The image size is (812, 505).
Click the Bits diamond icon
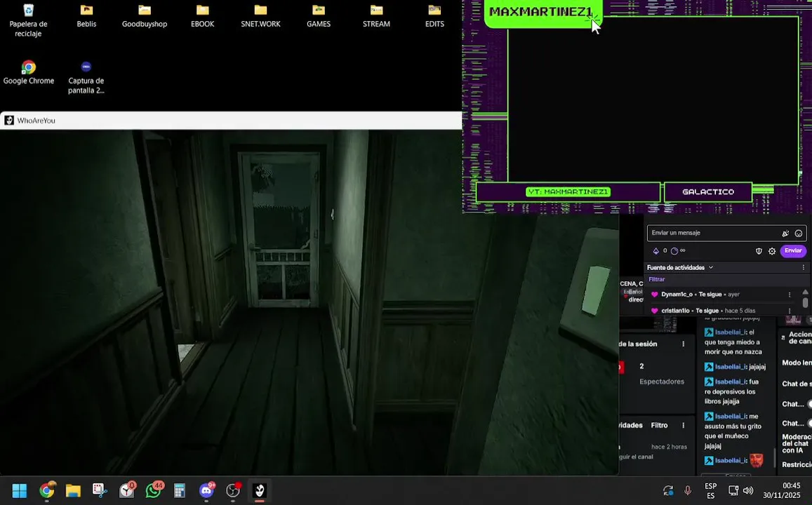[x=655, y=251]
